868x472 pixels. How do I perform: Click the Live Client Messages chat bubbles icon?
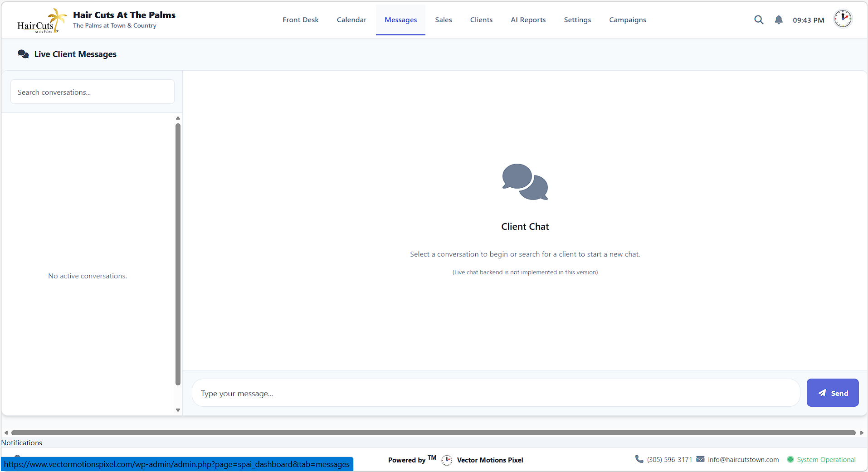(23, 54)
